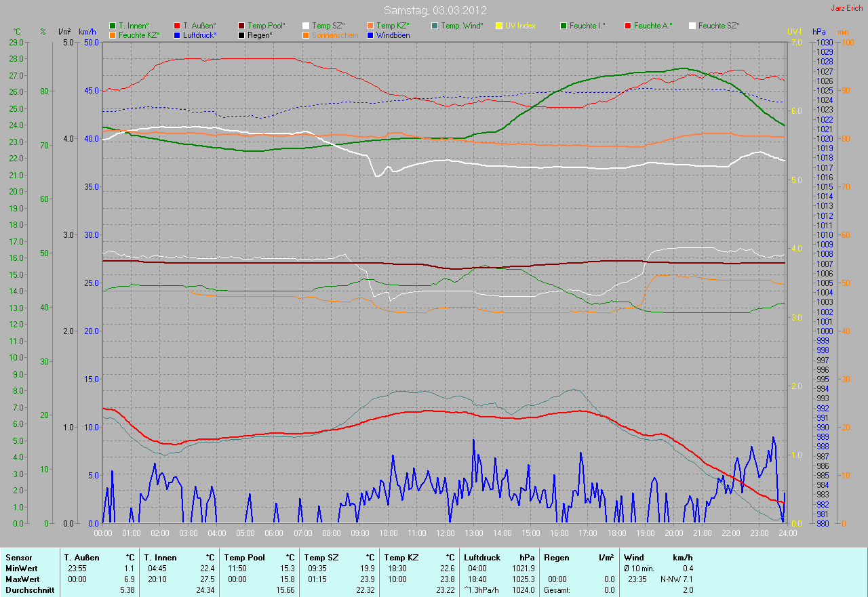Select the dark red Temp Pool legend marker
The image size is (868, 597).
[241, 26]
